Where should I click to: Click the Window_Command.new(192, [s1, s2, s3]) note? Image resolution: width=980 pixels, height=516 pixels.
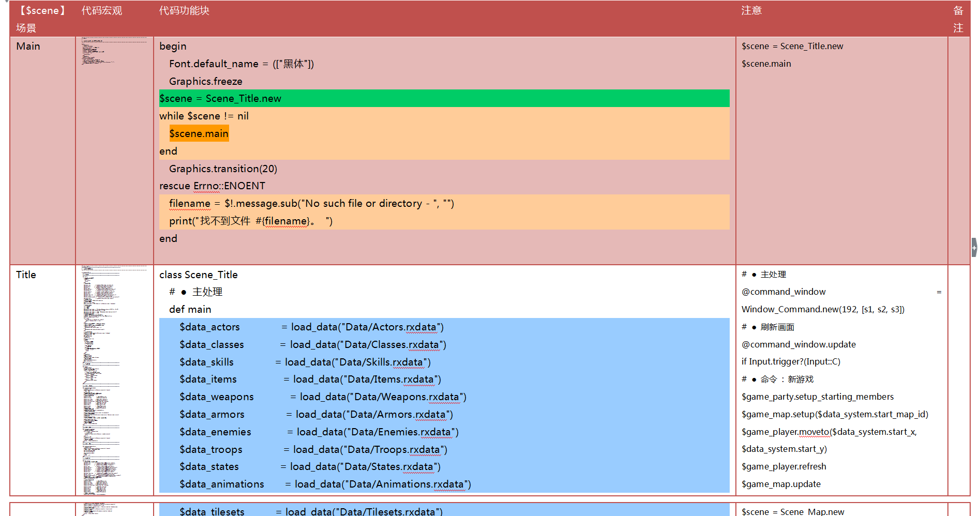click(823, 309)
